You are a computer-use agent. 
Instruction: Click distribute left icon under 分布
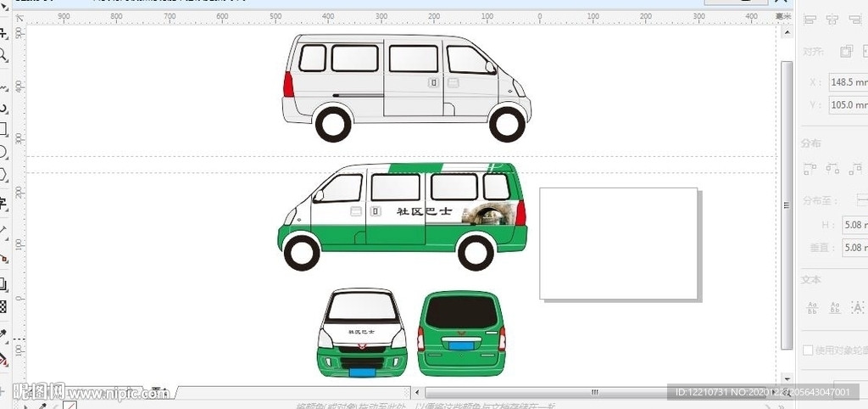click(810, 169)
